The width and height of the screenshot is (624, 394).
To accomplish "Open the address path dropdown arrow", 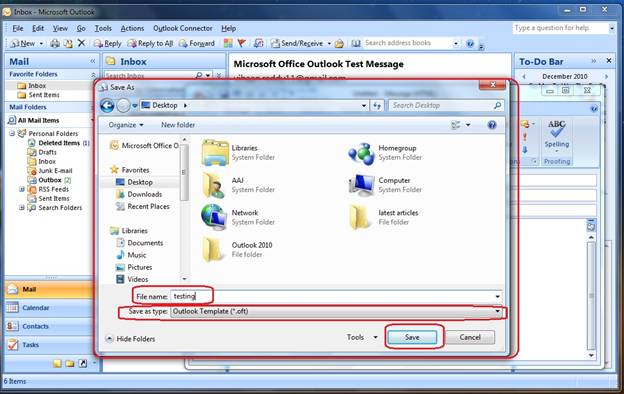I will (364, 105).
